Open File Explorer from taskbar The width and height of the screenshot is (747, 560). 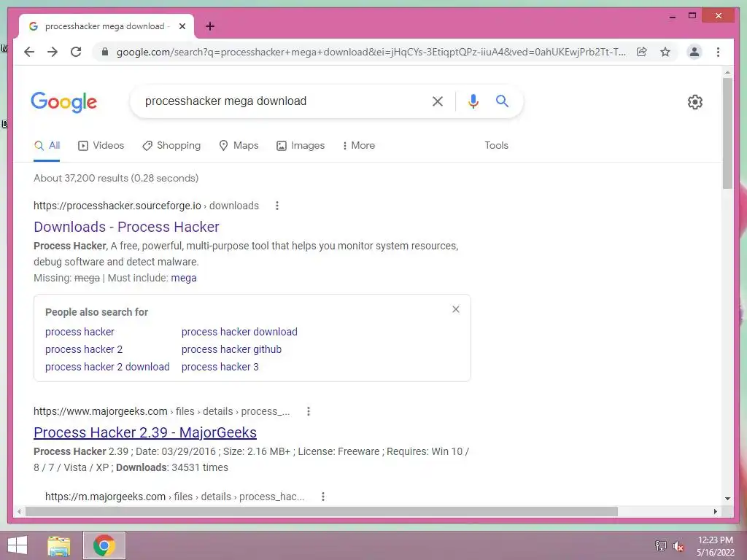[58, 545]
